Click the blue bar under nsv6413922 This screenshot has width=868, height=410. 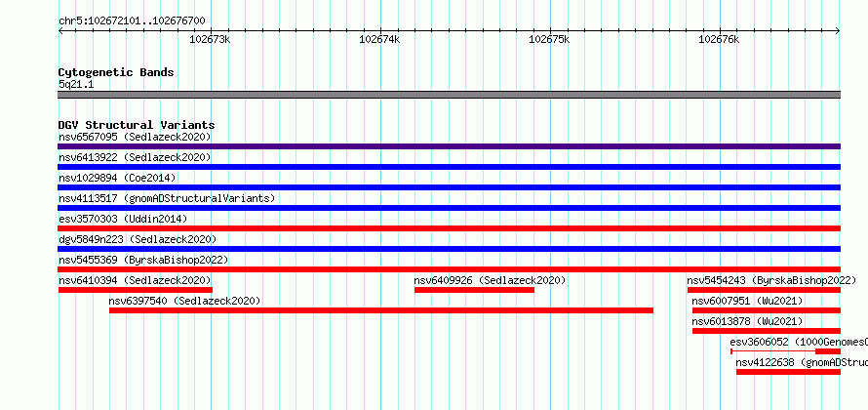(x=449, y=167)
